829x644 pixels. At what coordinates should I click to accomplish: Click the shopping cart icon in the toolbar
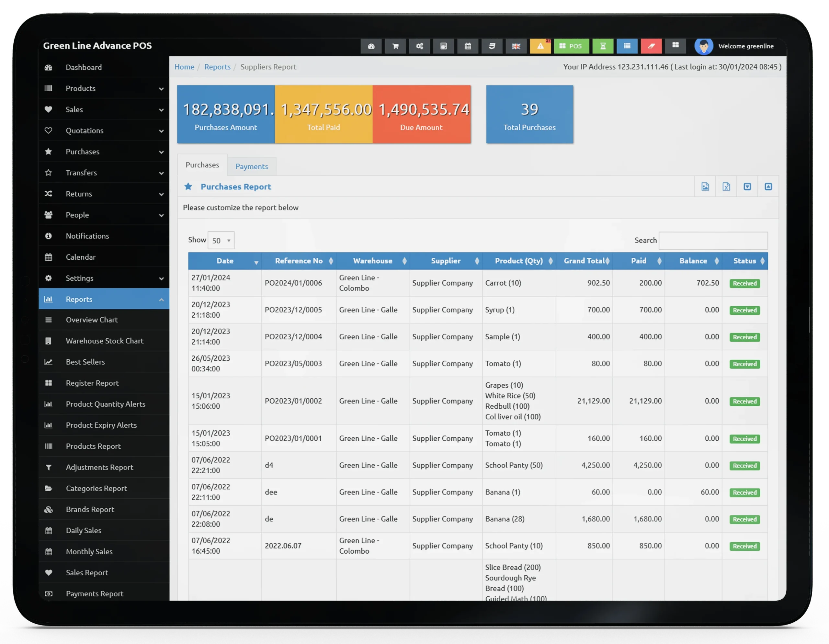(395, 46)
